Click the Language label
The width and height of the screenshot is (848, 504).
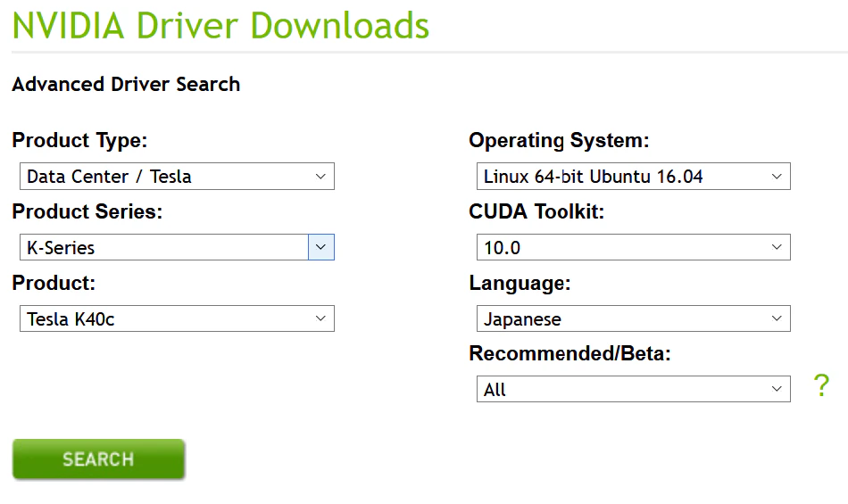(x=520, y=283)
